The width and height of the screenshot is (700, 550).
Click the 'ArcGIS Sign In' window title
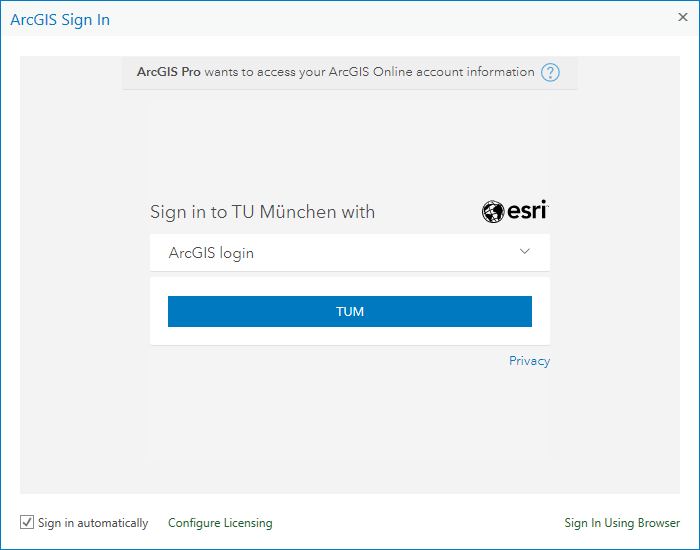click(60, 20)
